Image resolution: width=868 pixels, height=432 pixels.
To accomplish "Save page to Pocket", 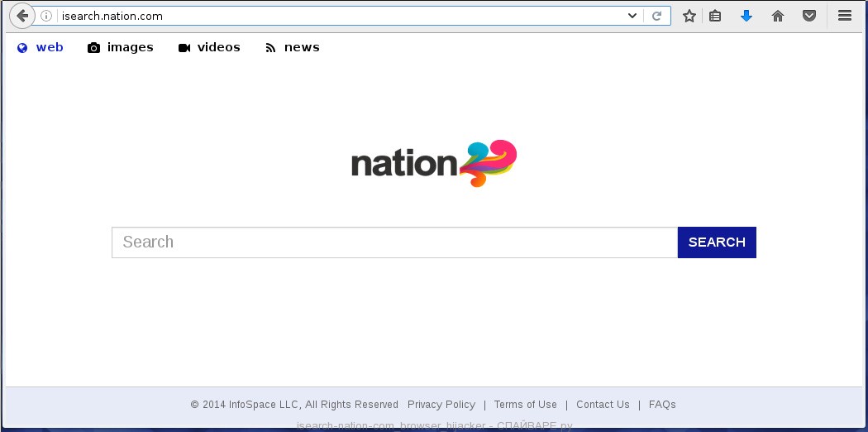I will (x=810, y=16).
